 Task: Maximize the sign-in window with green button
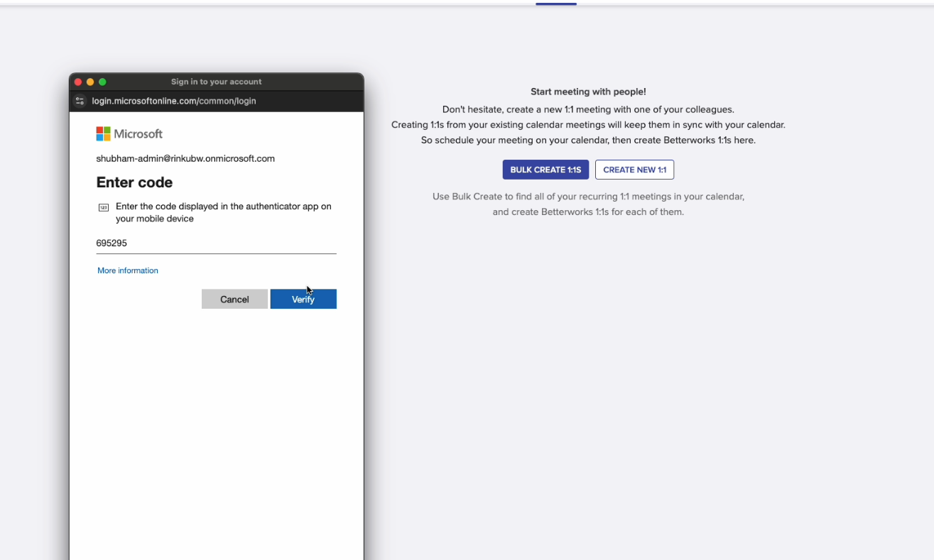[x=102, y=82]
